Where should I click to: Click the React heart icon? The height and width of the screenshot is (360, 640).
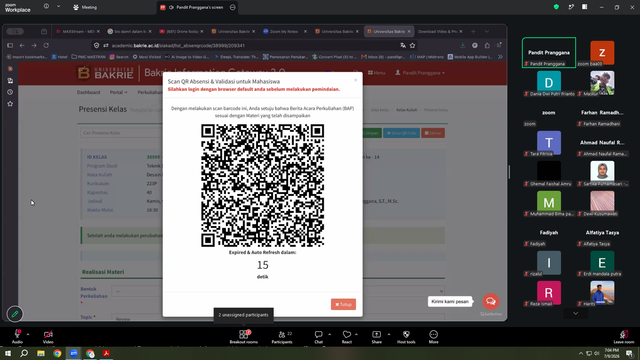(x=347, y=334)
